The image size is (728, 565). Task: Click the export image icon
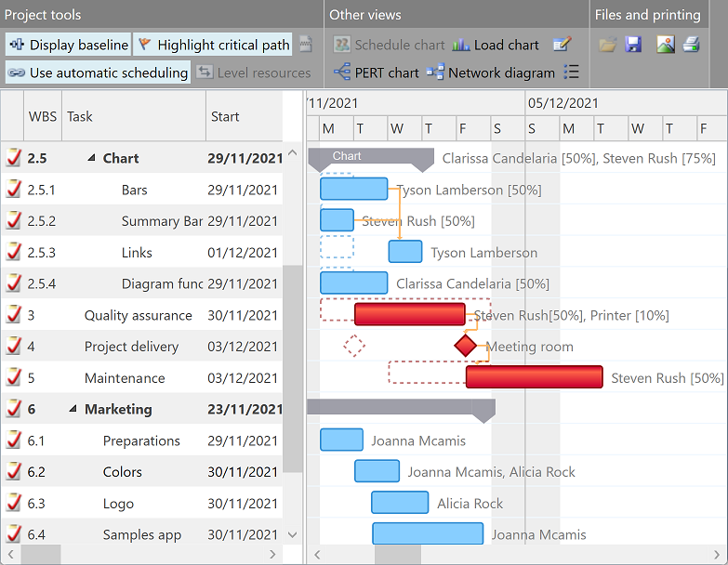(x=666, y=45)
